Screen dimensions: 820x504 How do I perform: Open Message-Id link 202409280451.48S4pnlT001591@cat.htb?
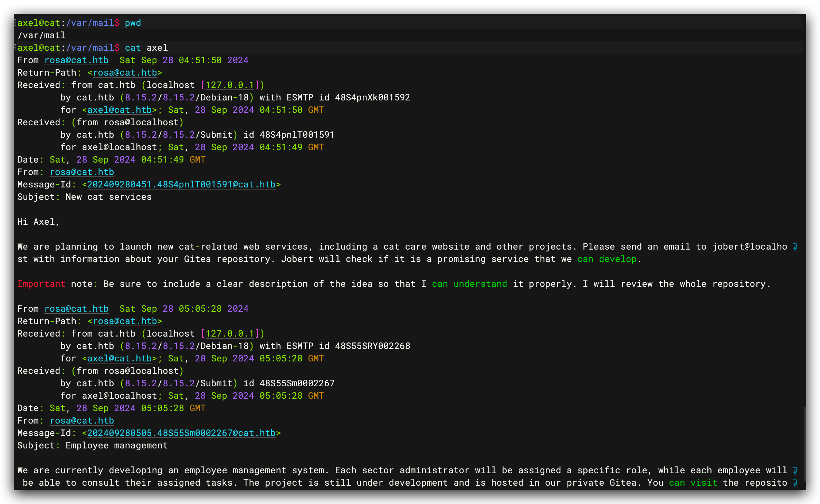[x=181, y=185]
